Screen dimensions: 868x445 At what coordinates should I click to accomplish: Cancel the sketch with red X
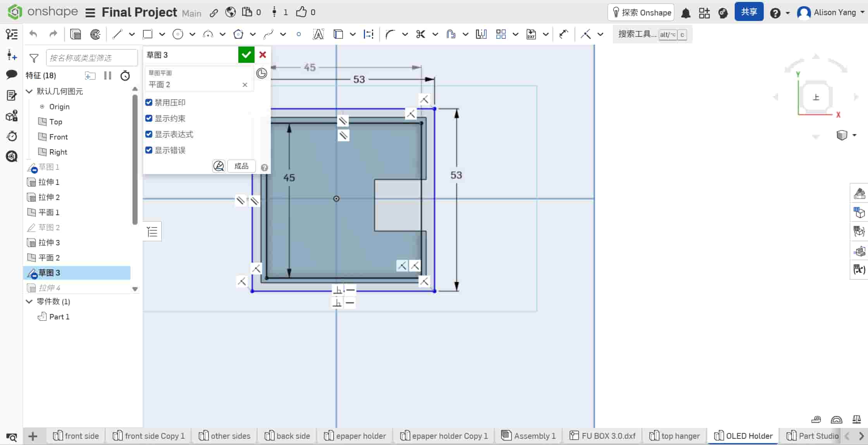pos(263,55)
